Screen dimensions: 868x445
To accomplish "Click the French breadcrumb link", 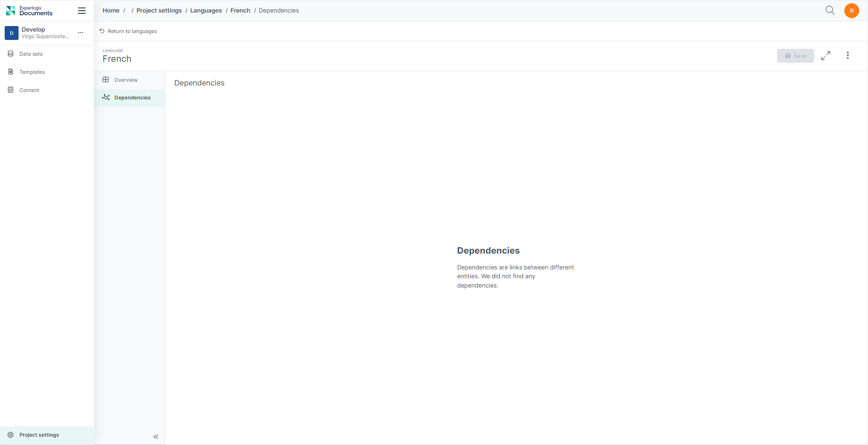I will [x=240, y=11].
